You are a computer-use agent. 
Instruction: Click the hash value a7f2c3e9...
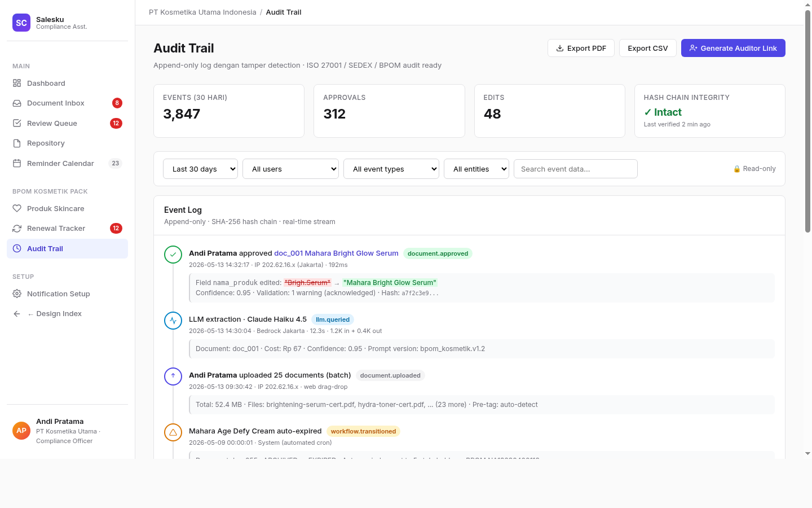coord(420,294)
